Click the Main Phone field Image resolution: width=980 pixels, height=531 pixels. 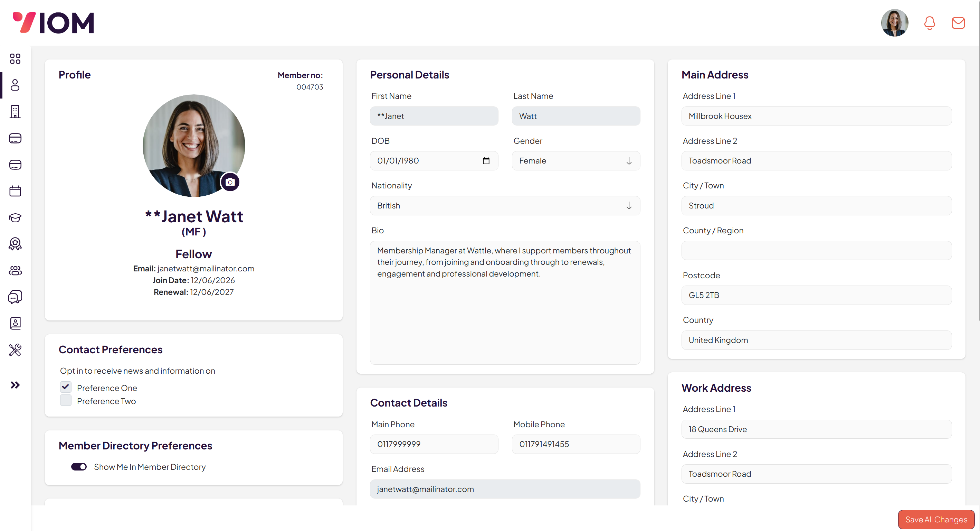(x=434, y=444)
